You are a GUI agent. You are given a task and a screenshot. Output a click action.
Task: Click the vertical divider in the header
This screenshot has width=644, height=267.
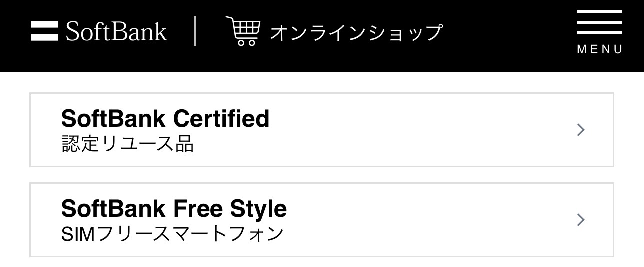click(195, 31)
